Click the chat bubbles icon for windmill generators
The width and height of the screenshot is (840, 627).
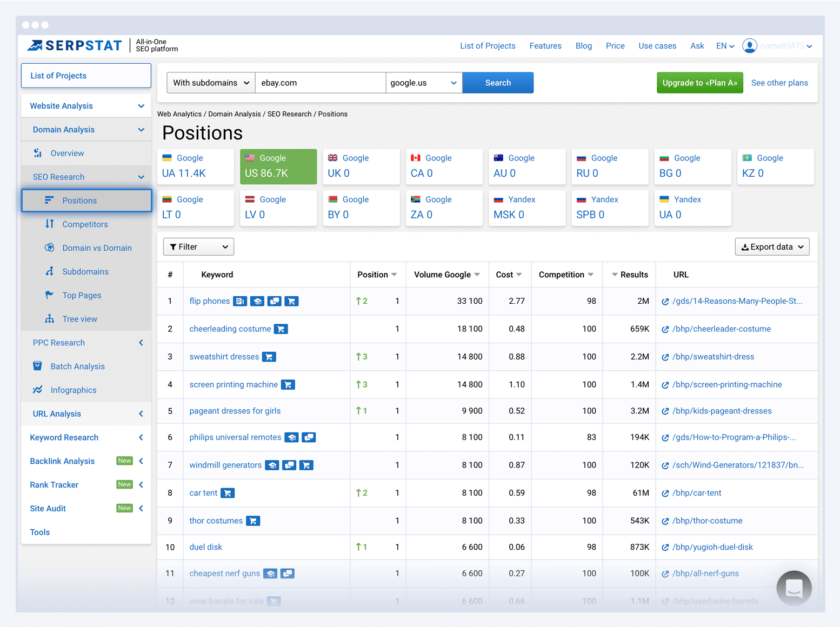tap(290, 465)
